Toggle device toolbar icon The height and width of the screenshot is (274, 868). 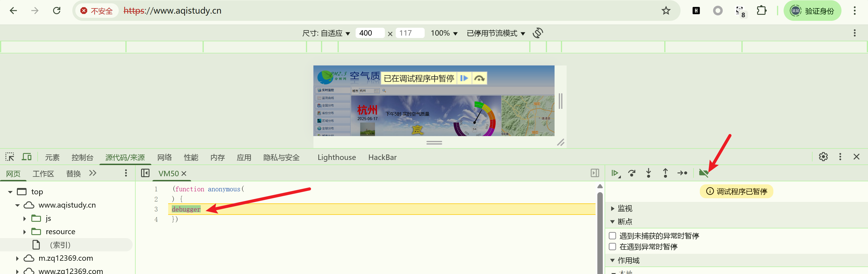[27, 157]
